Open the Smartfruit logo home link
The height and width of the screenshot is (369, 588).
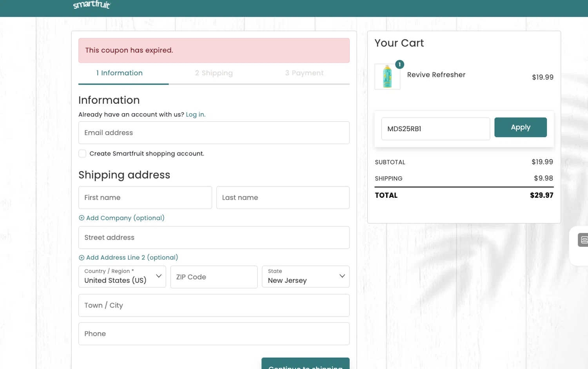click(x=92, y=5)
